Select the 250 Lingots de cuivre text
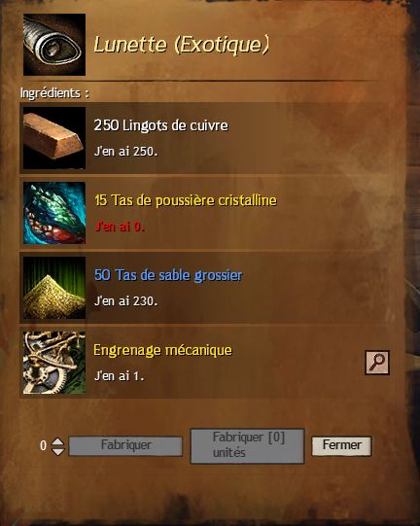 (161, 125)
